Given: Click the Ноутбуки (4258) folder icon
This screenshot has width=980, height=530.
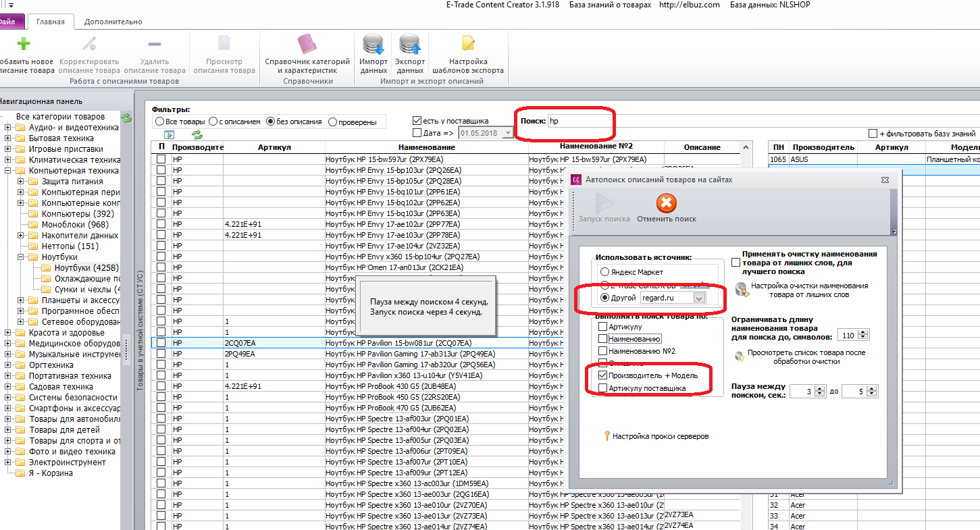Looking at the screenshot, I should click(47, 268).
